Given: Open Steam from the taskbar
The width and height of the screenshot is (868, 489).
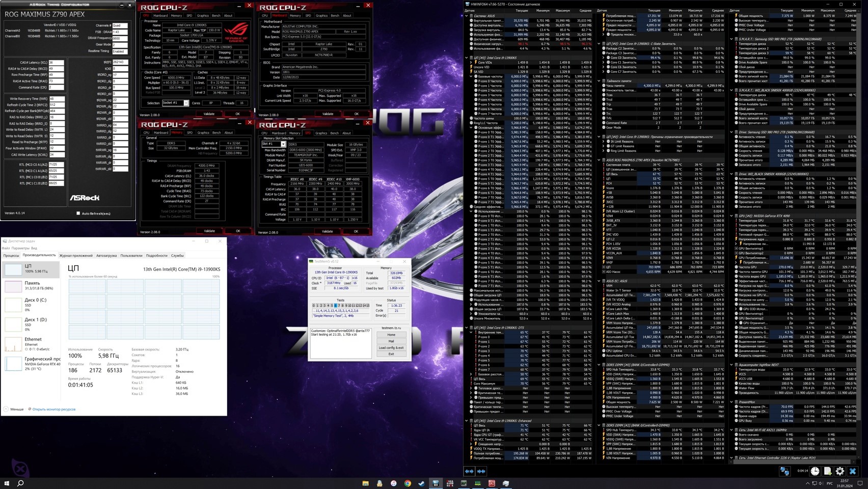Looking at the screenshot, I should [x=421, y=483].
